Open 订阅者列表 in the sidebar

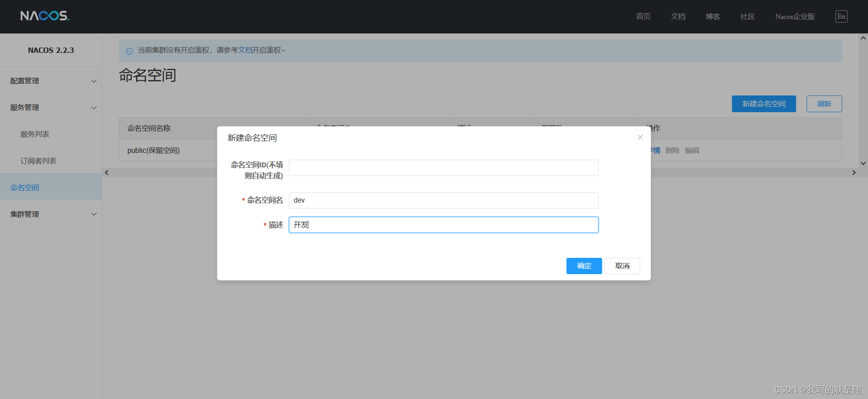38,161
